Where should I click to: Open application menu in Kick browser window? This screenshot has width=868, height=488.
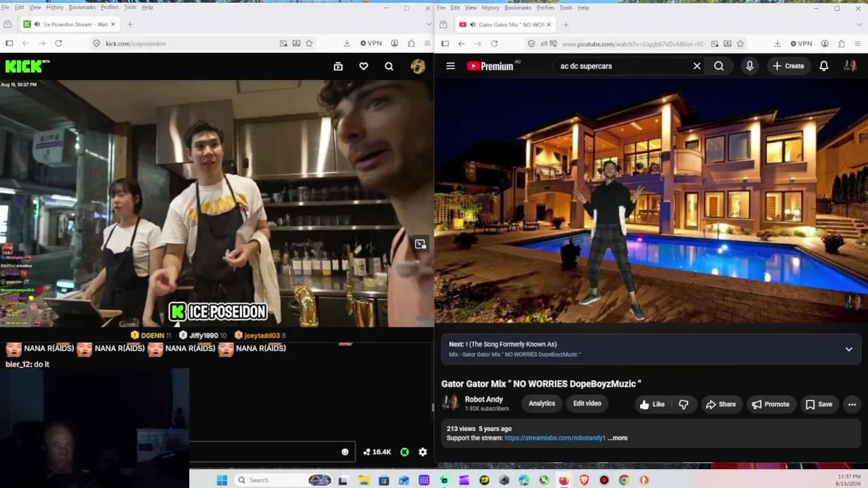click(x=427, y=43)
